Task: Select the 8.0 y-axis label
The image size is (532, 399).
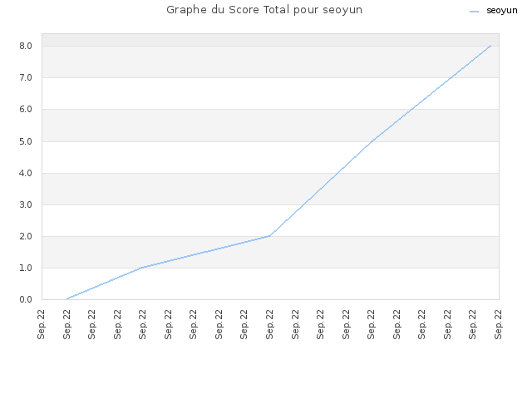Action: (26, 47)
